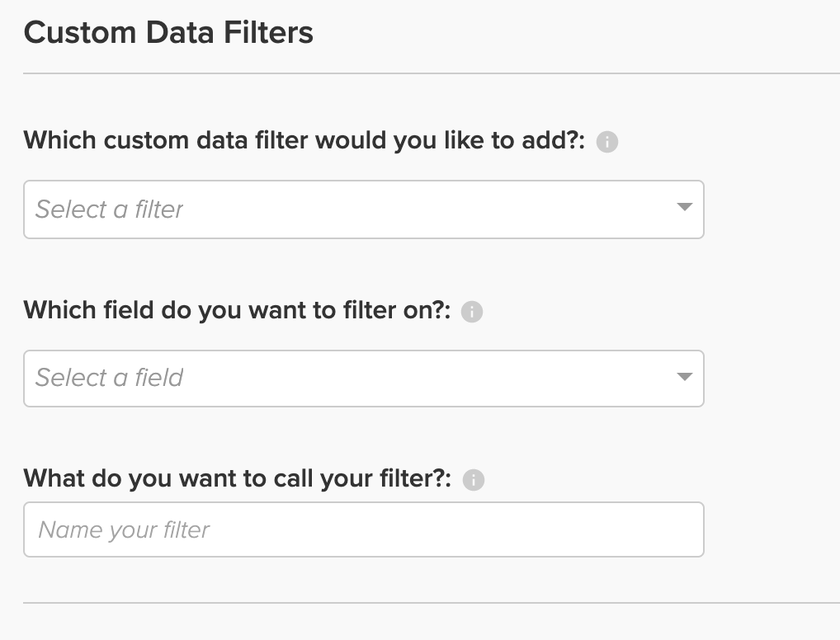Viewport: 840px width, 640px height.
Task: Click the word "Filters" in the page title
Action: click(268, 33)
